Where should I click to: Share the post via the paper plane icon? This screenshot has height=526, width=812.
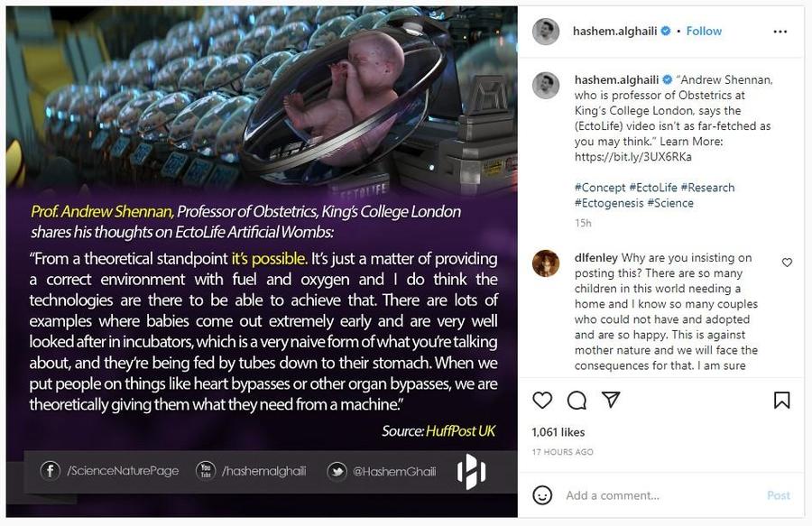(x=612, y=400)
